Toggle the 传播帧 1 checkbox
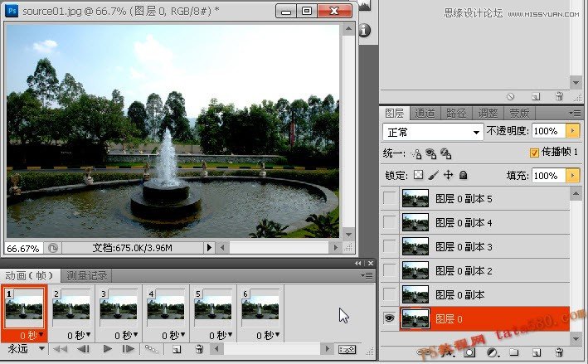588x364 pixels. (534, 153)
